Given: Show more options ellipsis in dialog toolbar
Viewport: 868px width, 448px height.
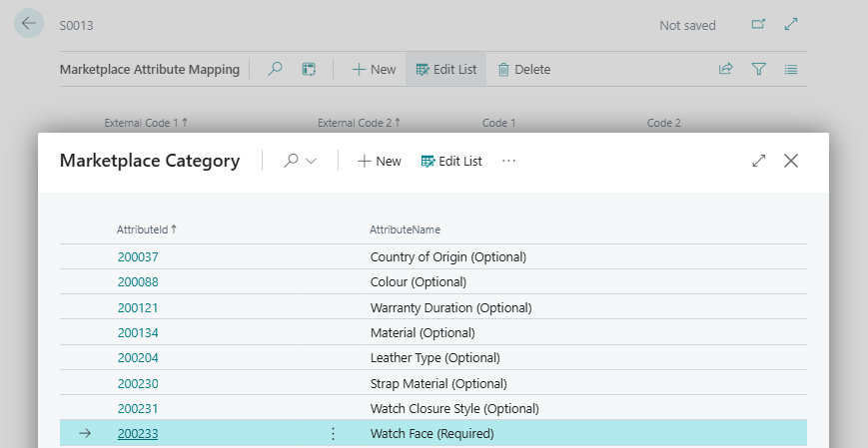Looking at the screenshot, I should pos(508,161).
